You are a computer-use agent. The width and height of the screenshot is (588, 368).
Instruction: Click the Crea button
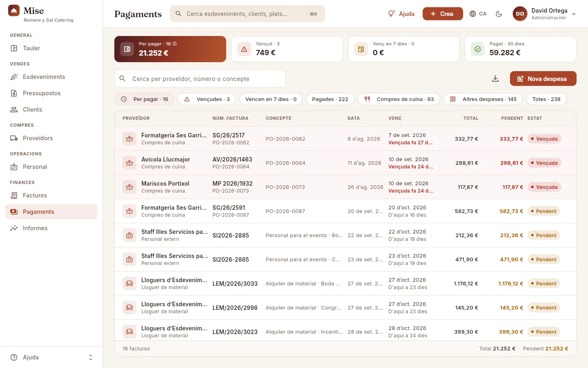[x=443, y=14]
